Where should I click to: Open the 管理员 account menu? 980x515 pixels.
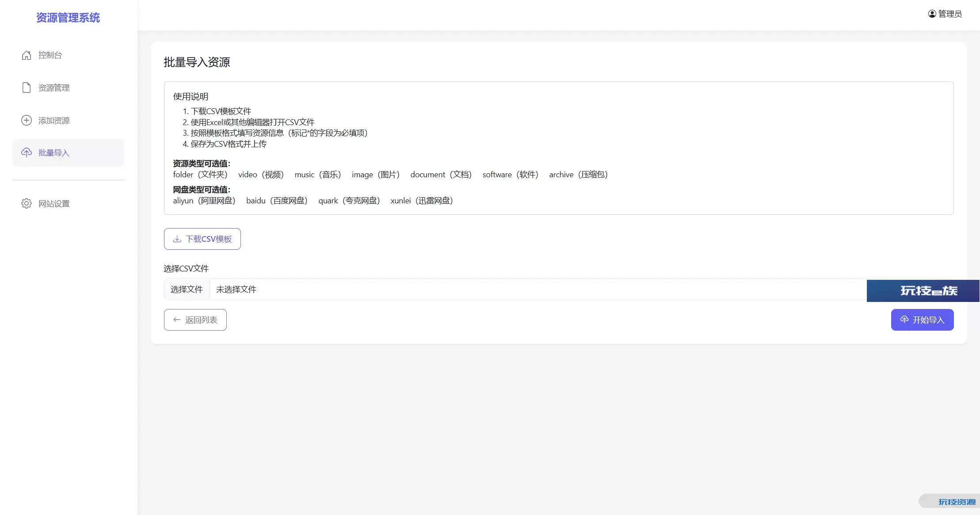pyautogui.click(x=945, y=14)
